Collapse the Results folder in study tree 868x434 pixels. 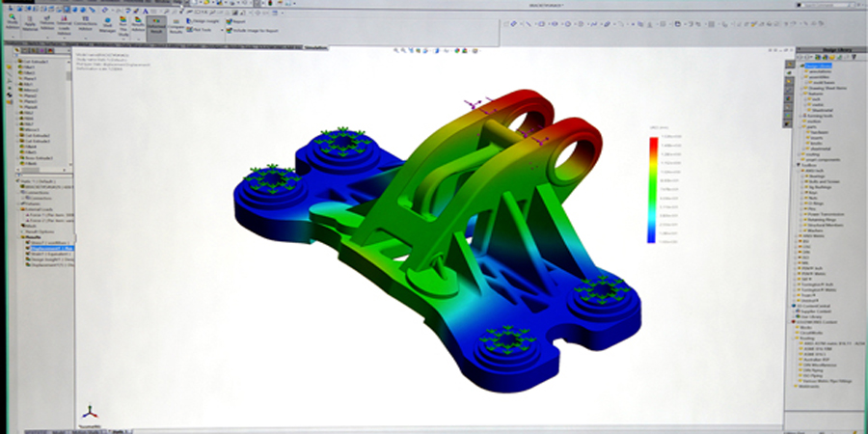(x=17, y=237)
